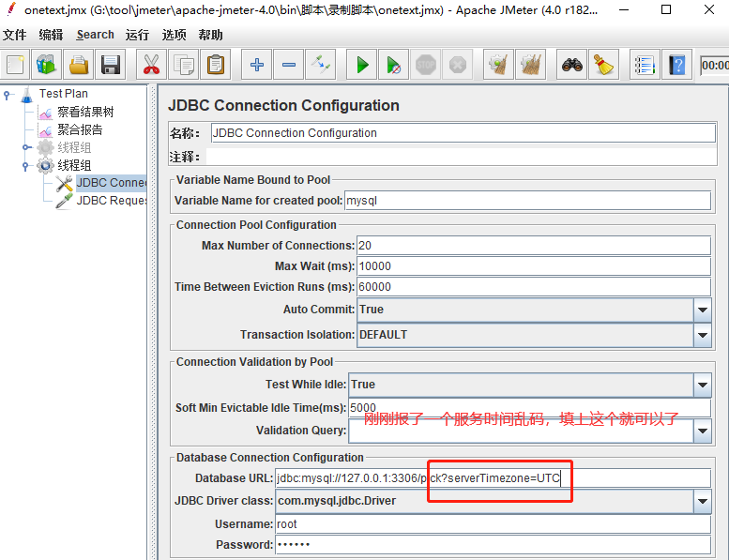Screen dimensions: 729x560
Task: Open the Auto Commit dropdown
Action: click(703, 310)
